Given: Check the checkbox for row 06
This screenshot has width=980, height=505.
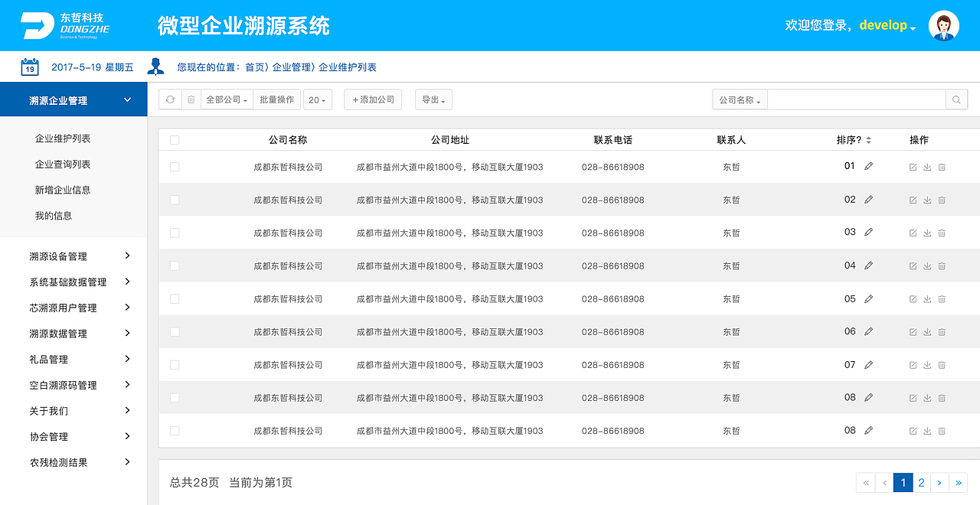Looking at the screenshot, I should pos(175,332).
